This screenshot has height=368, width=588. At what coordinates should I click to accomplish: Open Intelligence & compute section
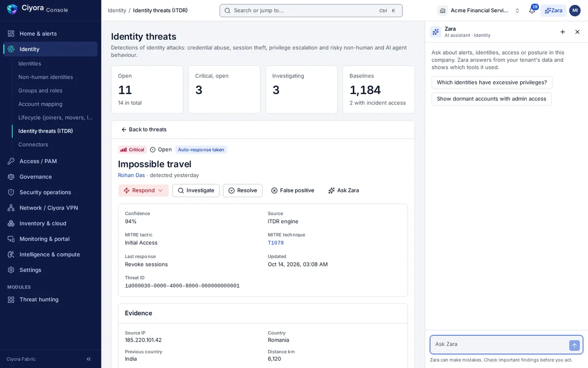tap(50, 254)
